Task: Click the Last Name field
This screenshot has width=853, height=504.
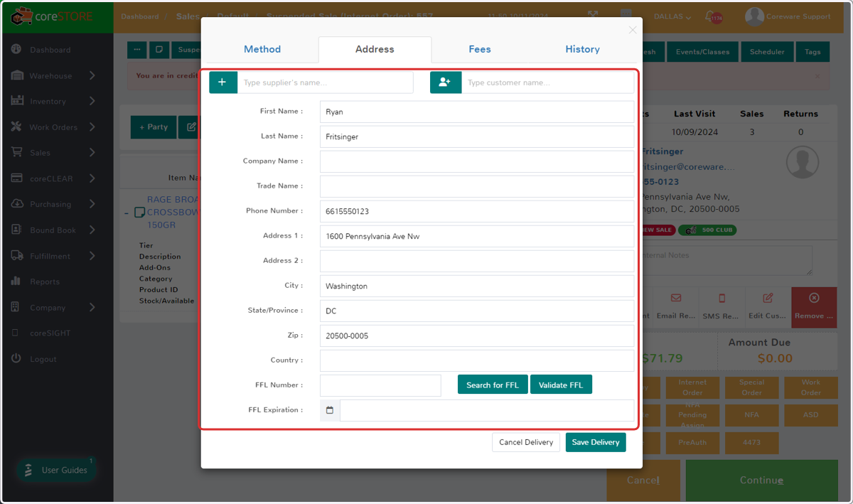Action: pyautogui.click(x=477, y=136)
